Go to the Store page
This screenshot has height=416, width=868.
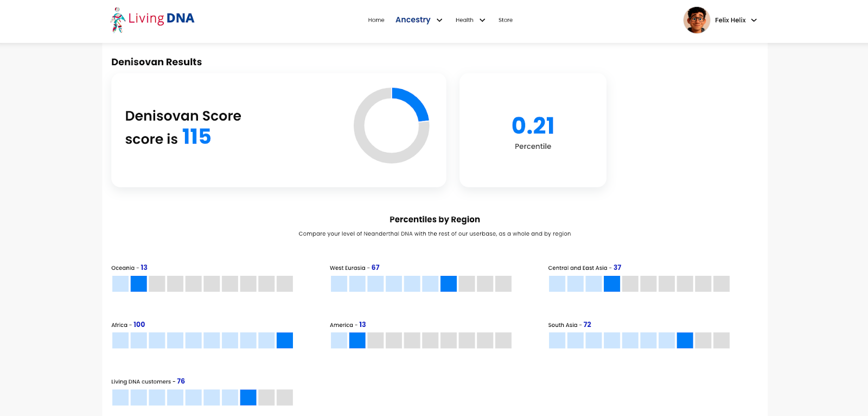pyautogui.click(x=506, y=20)
